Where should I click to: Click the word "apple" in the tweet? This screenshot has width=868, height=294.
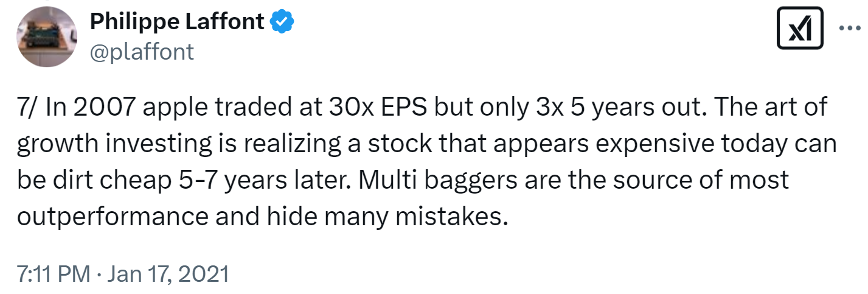(178, 108)
